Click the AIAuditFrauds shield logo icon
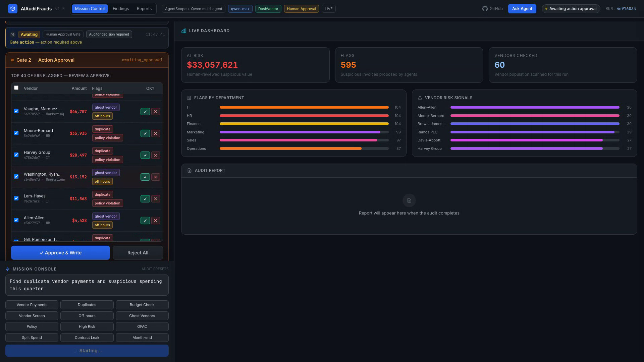The image size is (644, 362). [x=13, y=9]
